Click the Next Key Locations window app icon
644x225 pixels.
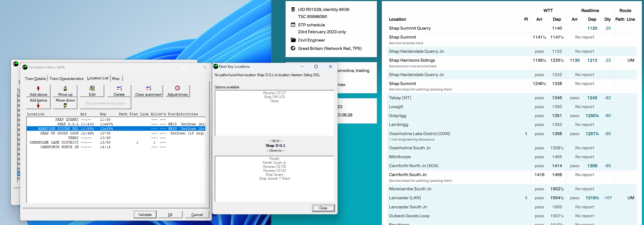216,66
